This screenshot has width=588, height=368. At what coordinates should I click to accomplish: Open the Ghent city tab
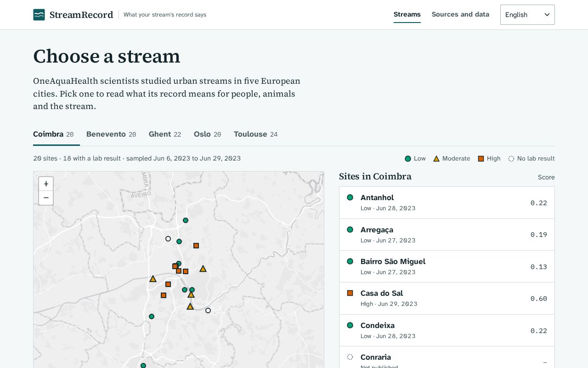pos(165,134)
